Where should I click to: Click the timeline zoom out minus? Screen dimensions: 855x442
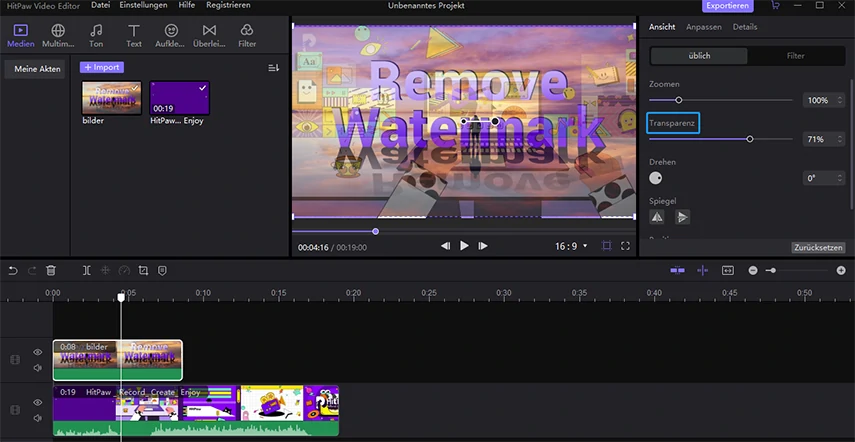coord(753,270)
